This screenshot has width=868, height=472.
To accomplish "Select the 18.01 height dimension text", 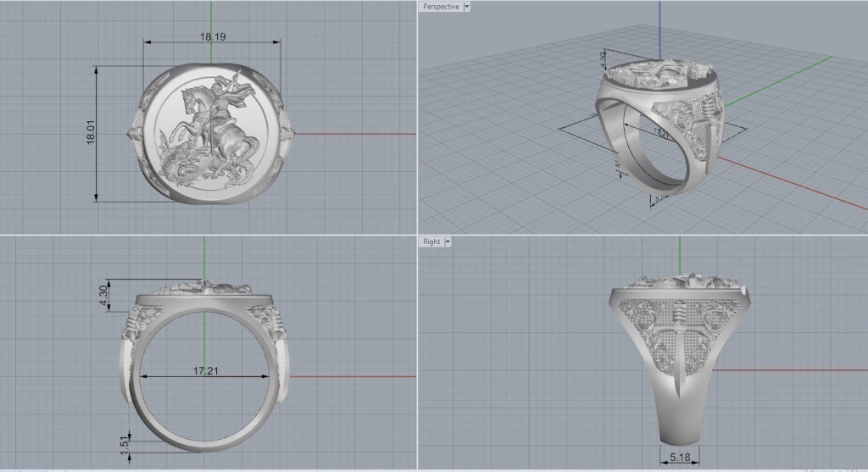I will coord(91,133).
